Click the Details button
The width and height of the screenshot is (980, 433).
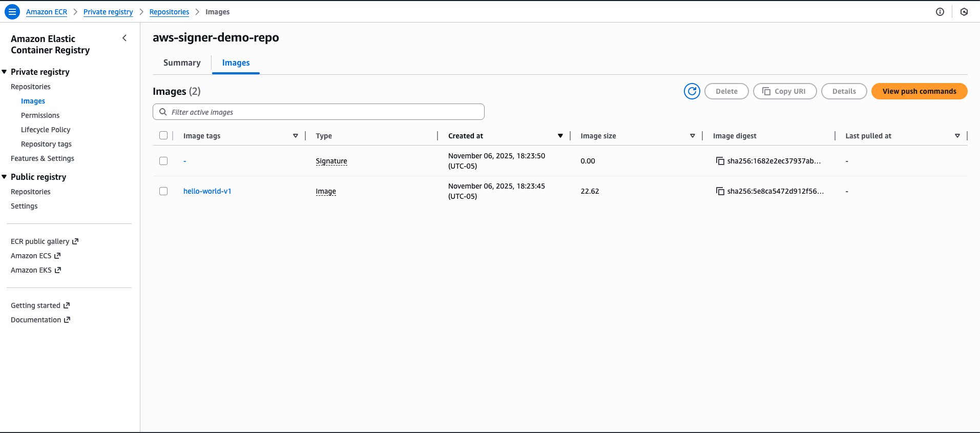click(844, 91)
